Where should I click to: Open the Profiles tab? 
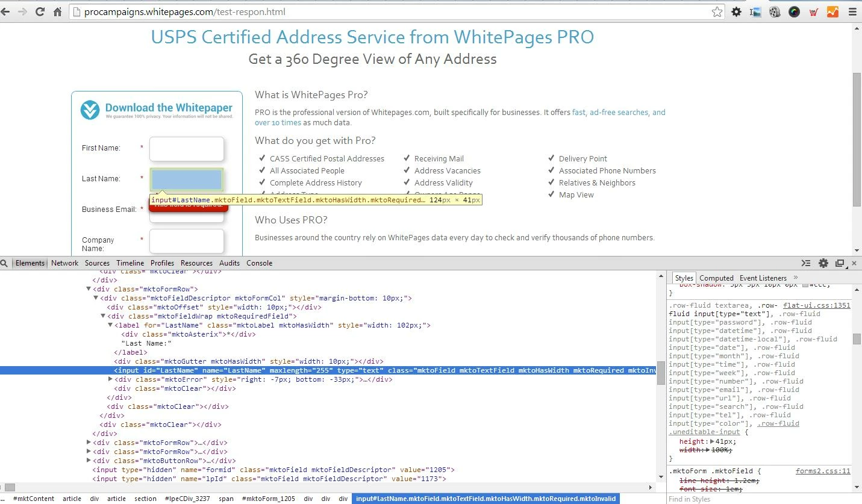point(162,263)
